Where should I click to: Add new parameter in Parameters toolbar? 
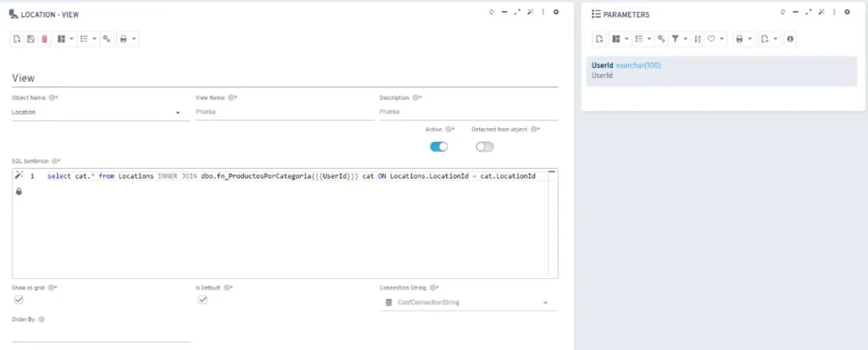[x=599, y=39]
